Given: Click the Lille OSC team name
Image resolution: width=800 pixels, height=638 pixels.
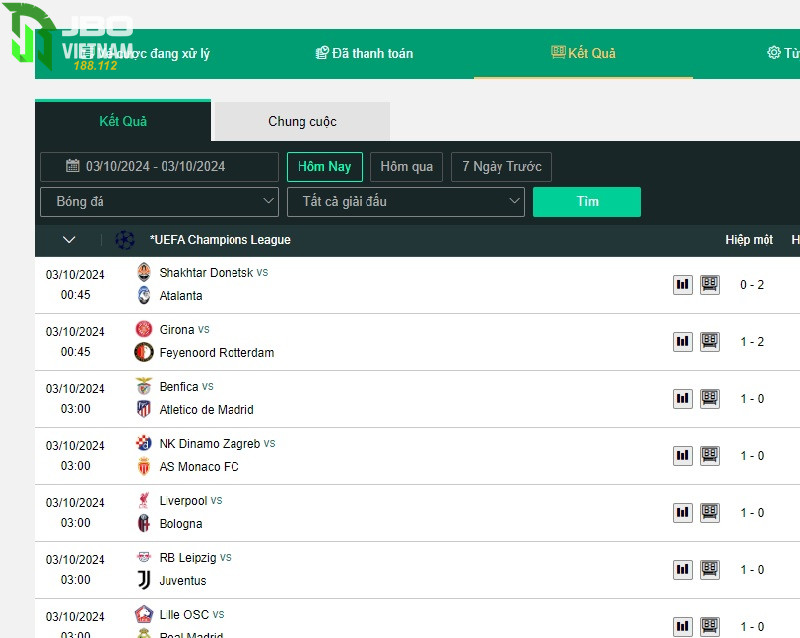Looking at the screenshot, I should click(x=184, y=615).
